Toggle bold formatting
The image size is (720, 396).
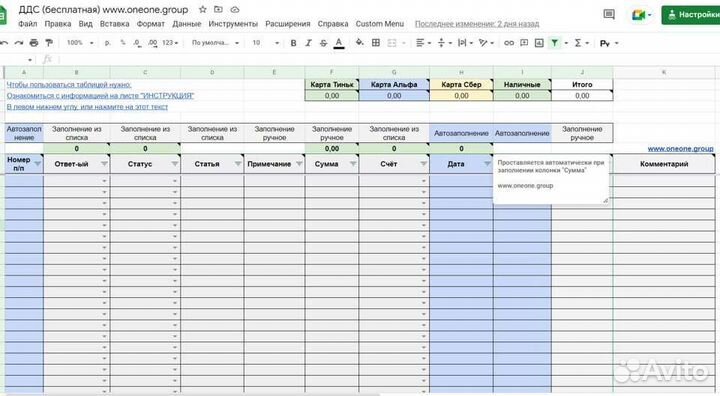coord(293,43)
